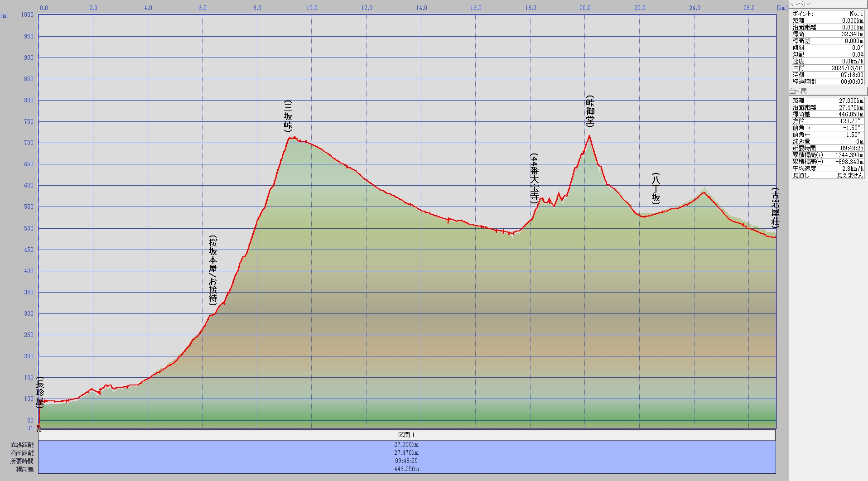Select the 三坂峠 waypoint label
Screen dimensions: 868x481
(x=288, y=116)
